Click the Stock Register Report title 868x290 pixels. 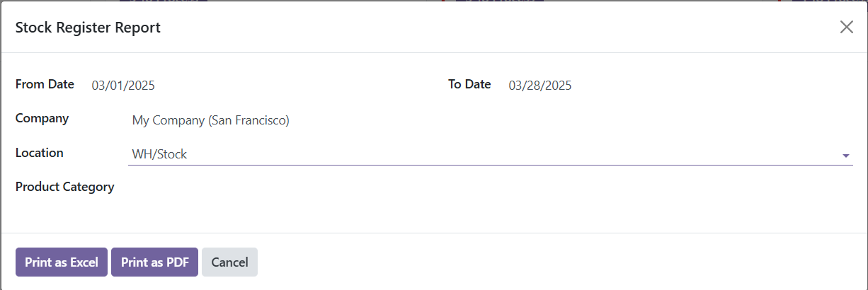click(88, 28)
